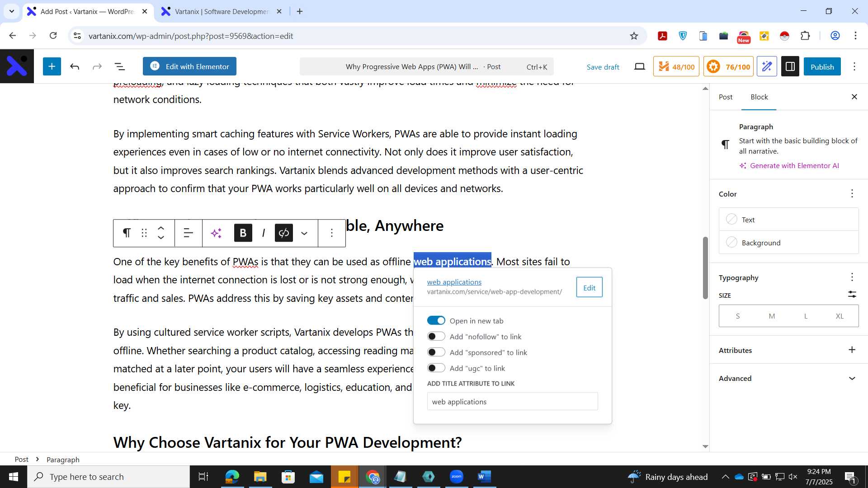
Task: Open more rich text controls dropdown
Action: pos(304,233)
